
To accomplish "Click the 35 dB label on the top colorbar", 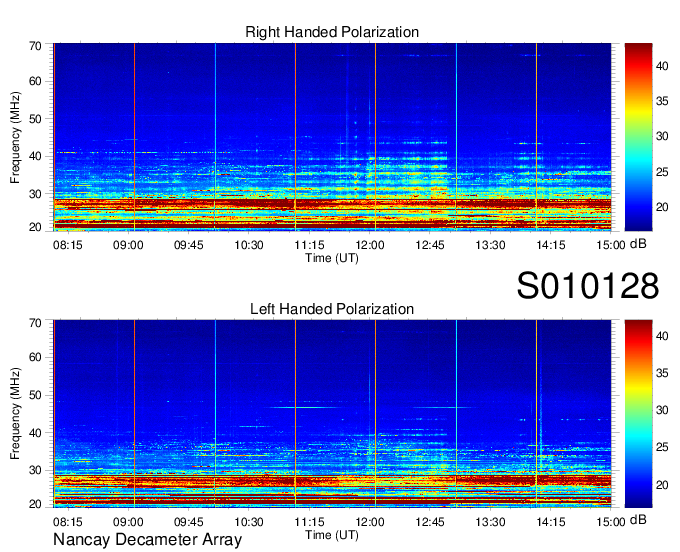I will 662,101.
